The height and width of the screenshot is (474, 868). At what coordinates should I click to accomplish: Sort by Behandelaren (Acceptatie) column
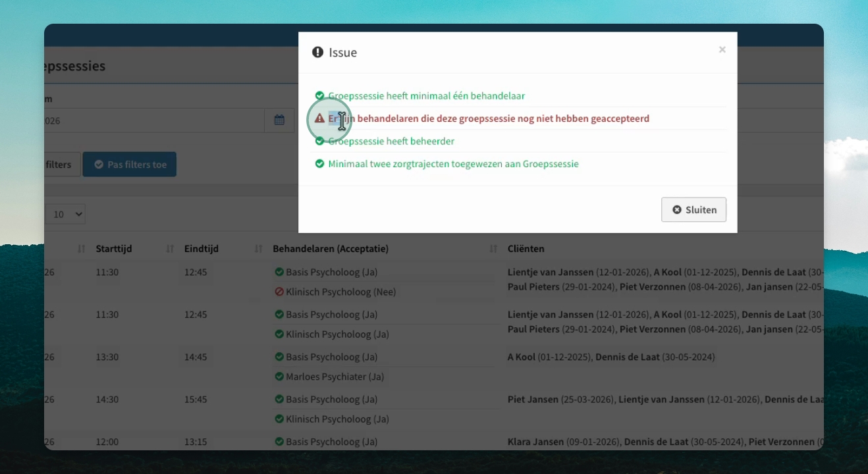493,249
